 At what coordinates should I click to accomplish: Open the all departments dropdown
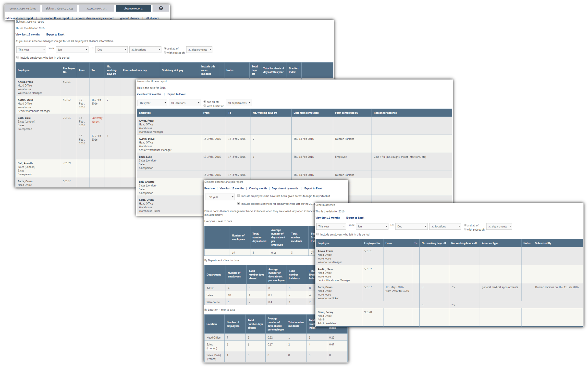[x=199, y=49]
